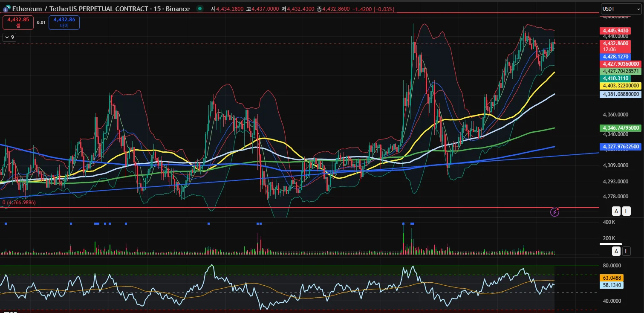
Task: Click the orange RSI label 63.0488
Action: 612,278
